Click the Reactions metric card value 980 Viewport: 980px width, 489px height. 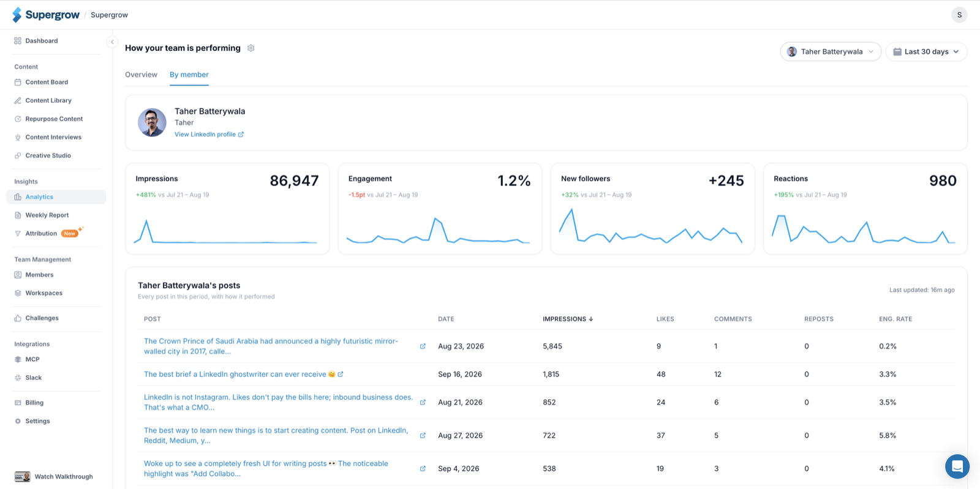[x=943, y=181]
